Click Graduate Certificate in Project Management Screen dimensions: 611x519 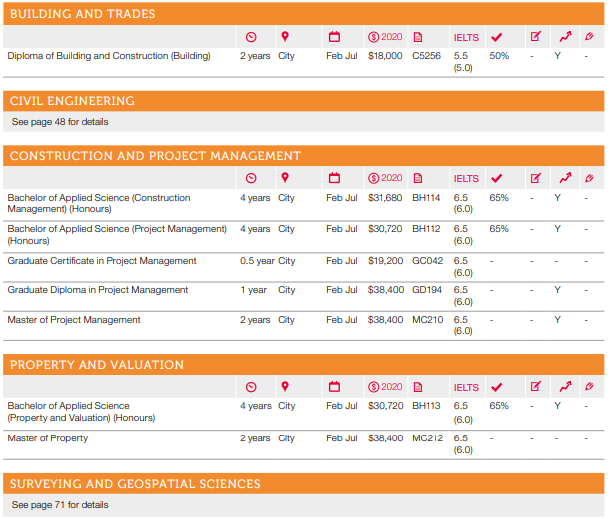click(102, 261)
